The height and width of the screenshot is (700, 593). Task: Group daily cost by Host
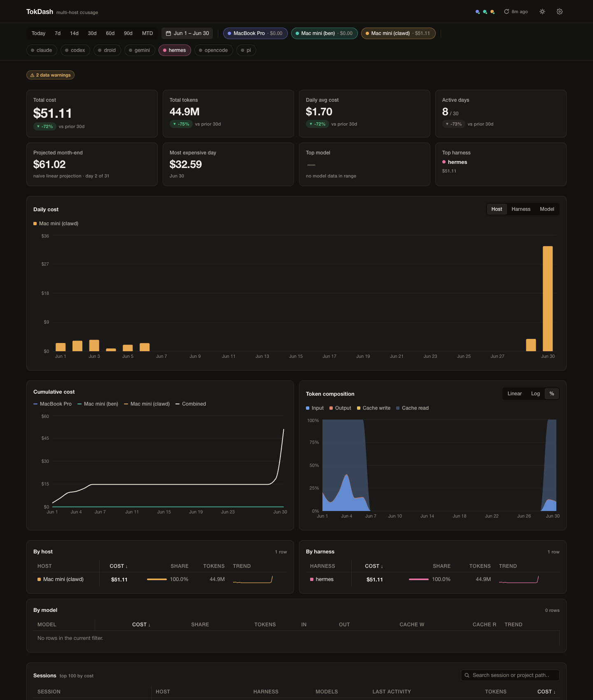pos(497,209)
